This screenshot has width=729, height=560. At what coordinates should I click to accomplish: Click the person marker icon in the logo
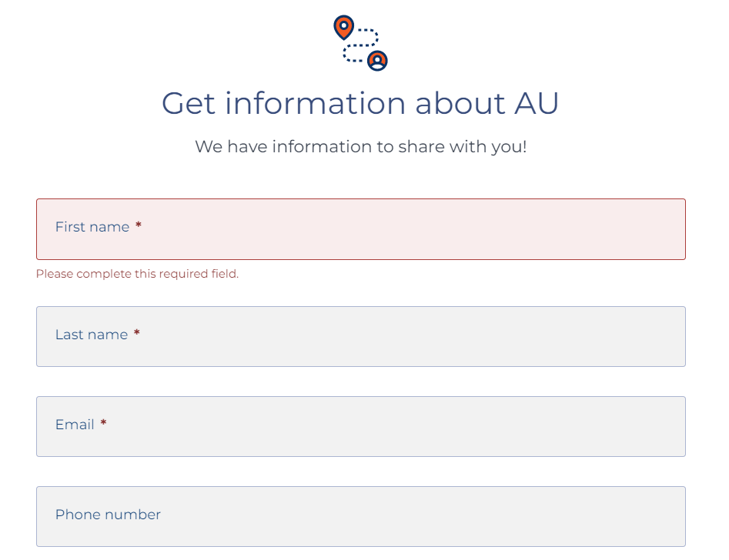(377, 60)
